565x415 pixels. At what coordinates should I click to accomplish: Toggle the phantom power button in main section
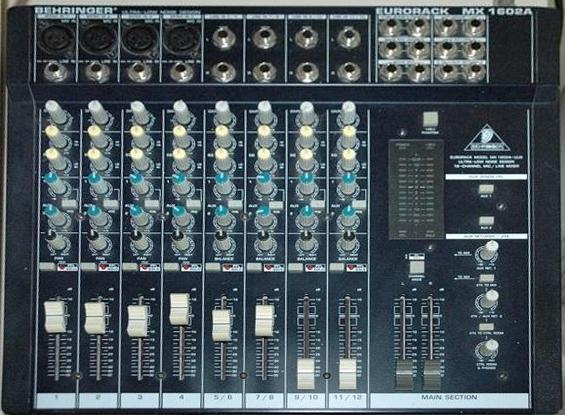coord(430,118)
